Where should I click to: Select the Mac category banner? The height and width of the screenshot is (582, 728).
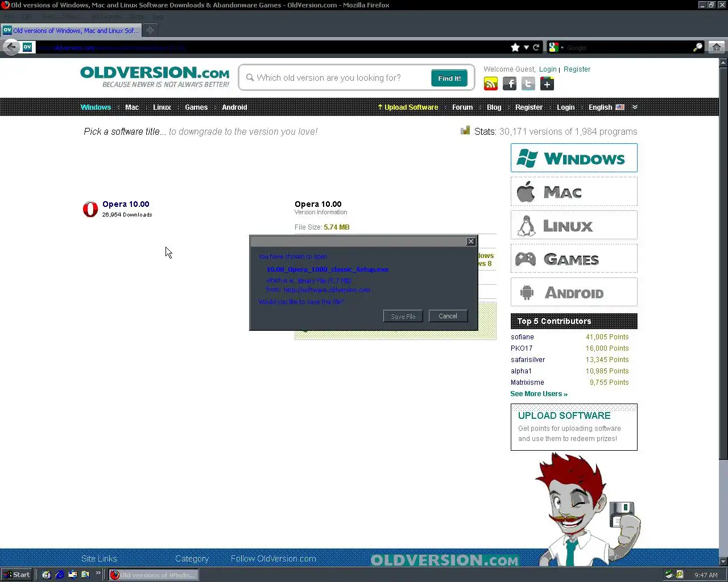[x=574, y=192]
